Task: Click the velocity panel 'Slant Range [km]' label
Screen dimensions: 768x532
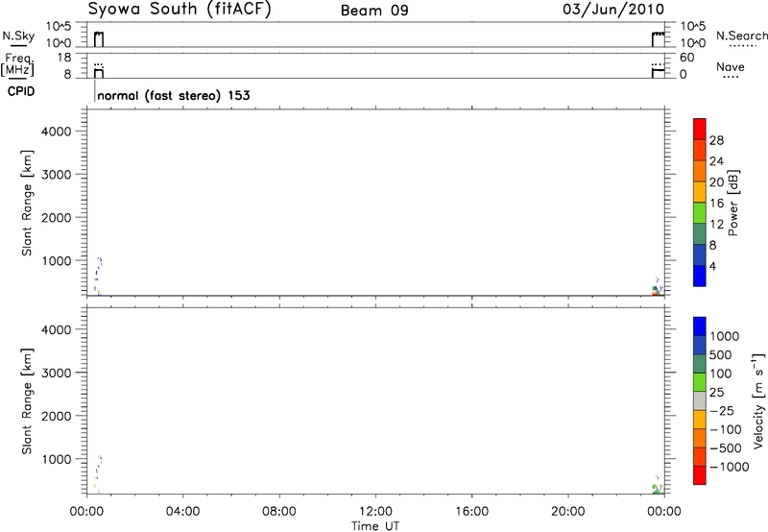Action: 27,401
